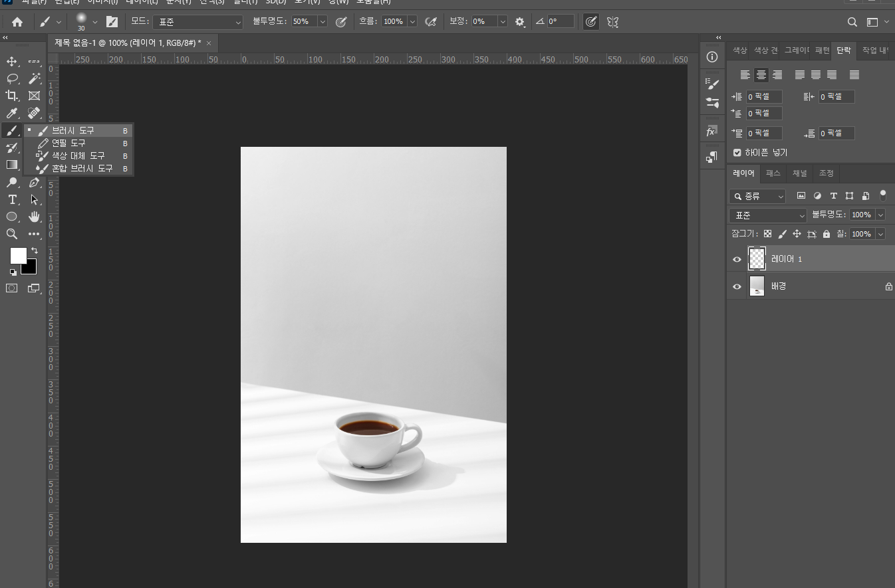
Task: Choose 혼합 브러시 도구 from the flyout
Action: point(78,169)
